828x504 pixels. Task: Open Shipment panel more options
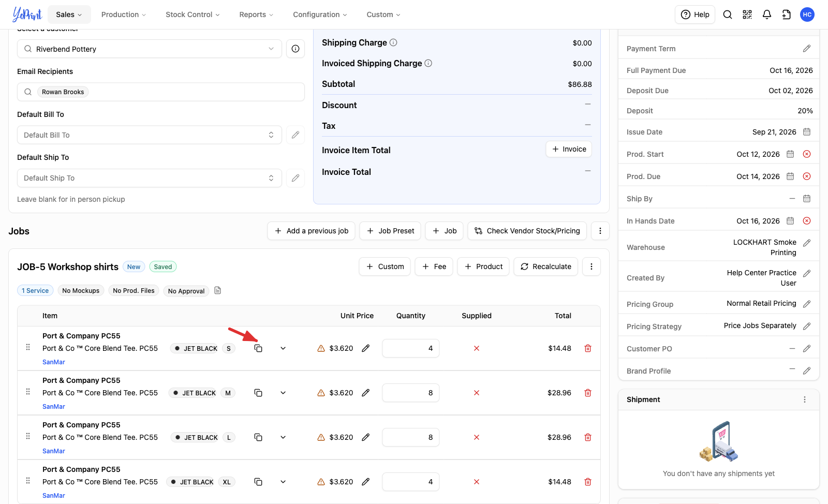(x=805, y=399)
